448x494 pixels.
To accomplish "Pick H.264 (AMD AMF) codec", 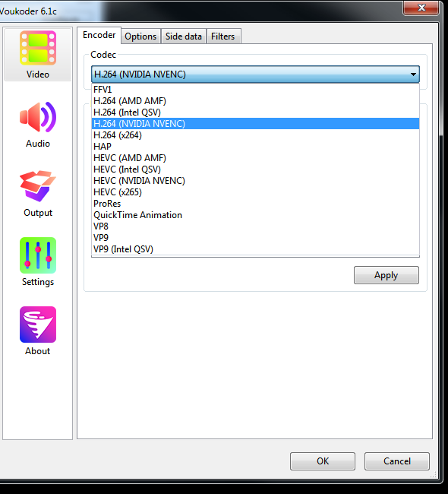I will click(255, 101).
